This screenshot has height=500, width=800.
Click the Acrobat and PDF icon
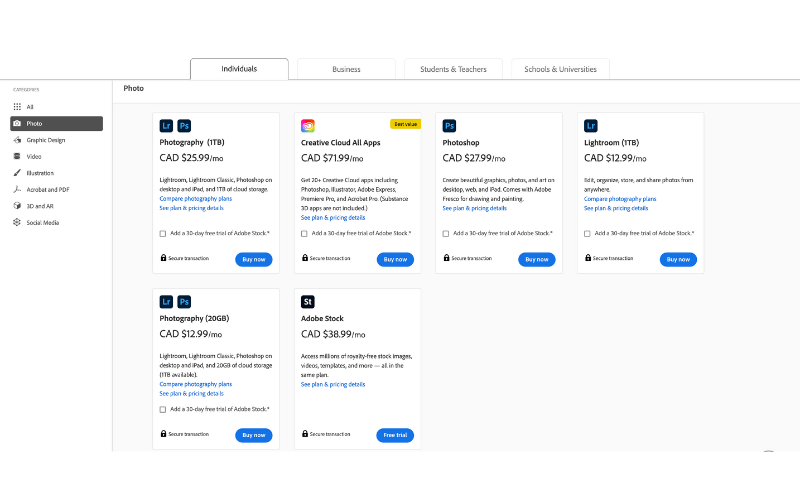coord(17,189)
